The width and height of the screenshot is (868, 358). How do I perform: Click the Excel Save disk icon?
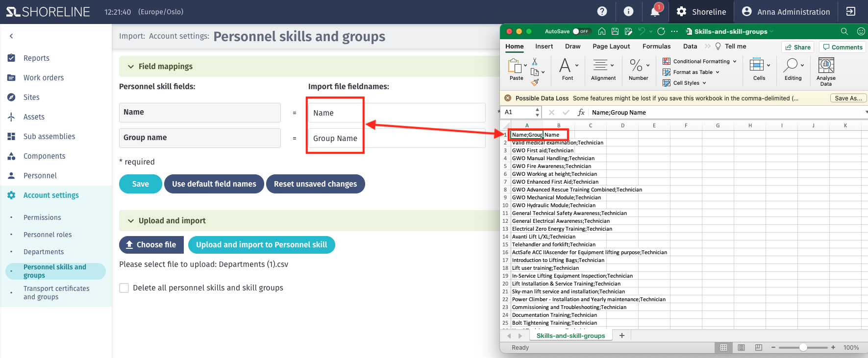coord(615,31)
